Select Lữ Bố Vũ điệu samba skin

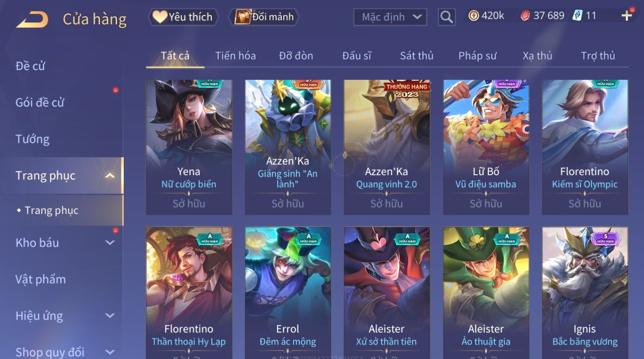click(486, 147)
